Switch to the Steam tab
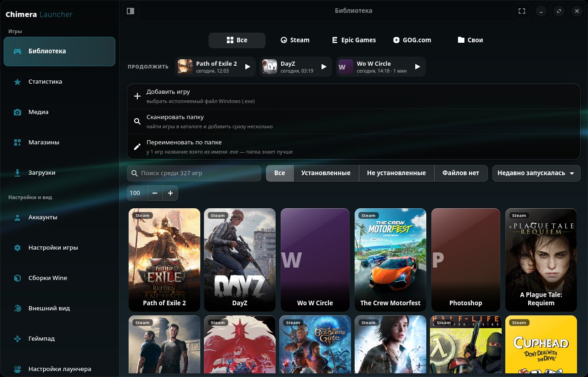Image resolution: width=588 pixels, height=377 pixels. point(295,40)
